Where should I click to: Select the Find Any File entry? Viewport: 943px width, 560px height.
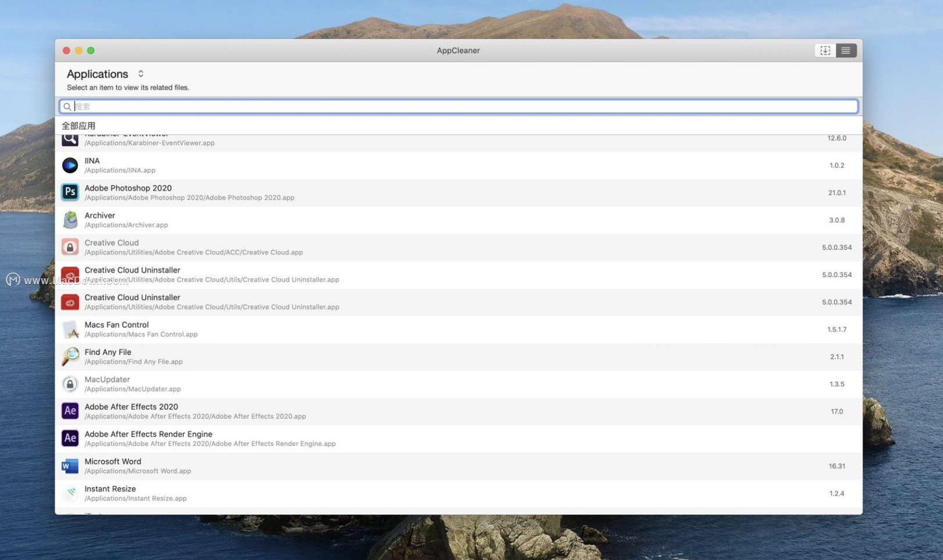459,357
